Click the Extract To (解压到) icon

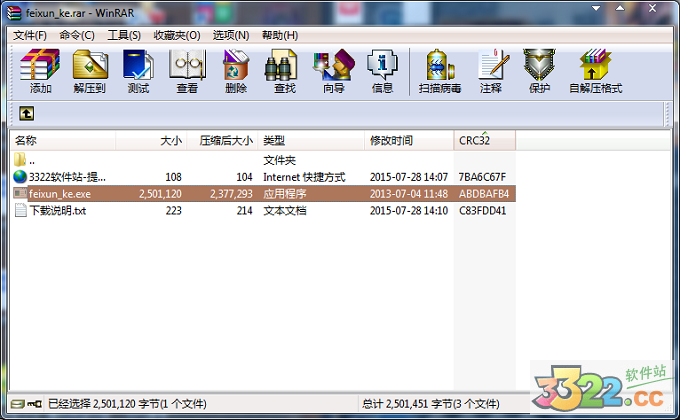[x=90, y=65]
